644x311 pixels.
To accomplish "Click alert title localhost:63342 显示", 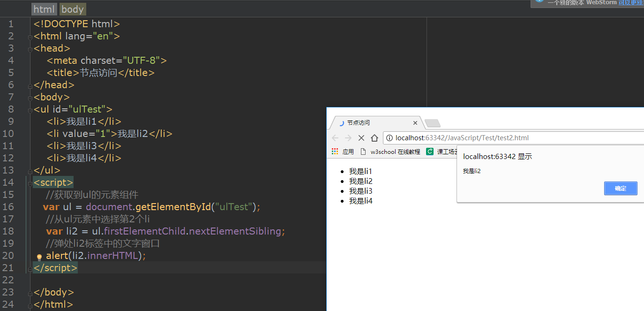I will (497, 157).
